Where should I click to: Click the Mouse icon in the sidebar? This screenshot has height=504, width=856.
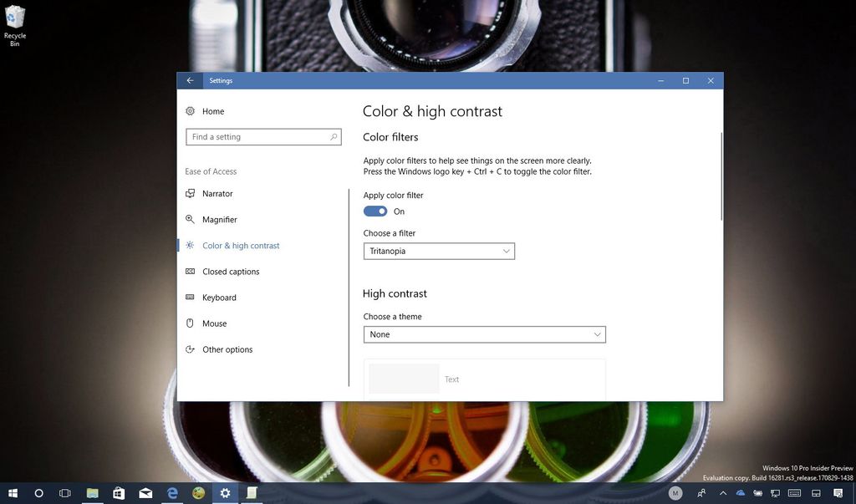[x=192, y=323]
